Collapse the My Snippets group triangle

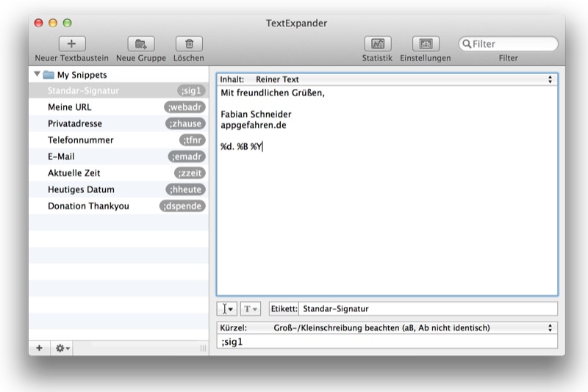37,75
